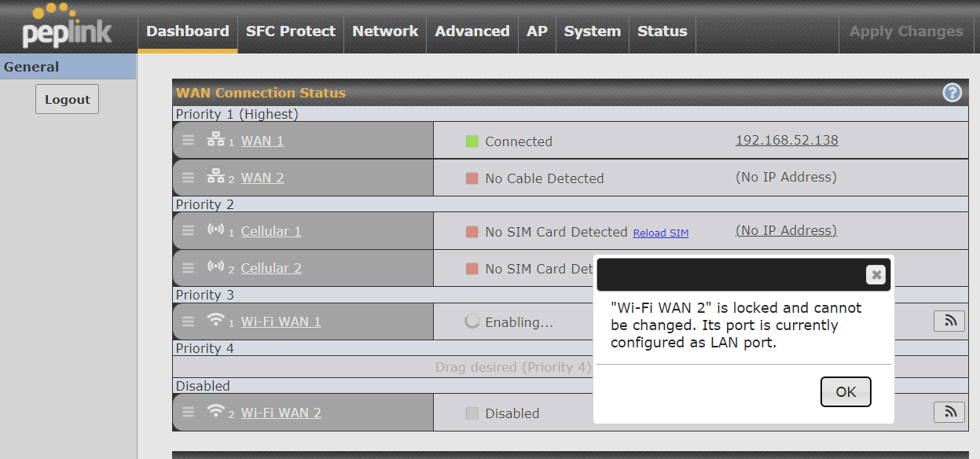
Task: Grab the WAN 1 drag handle icon
Action: [x=188, y=141]
